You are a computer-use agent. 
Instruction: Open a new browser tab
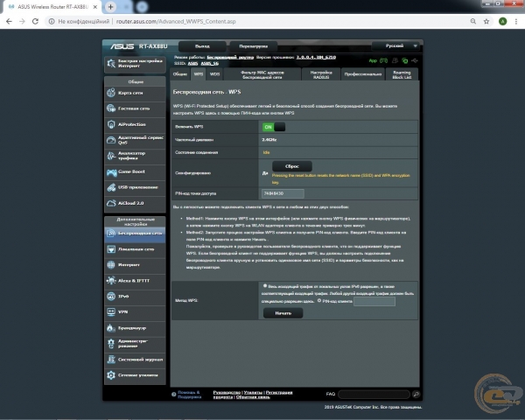[110, 7]
